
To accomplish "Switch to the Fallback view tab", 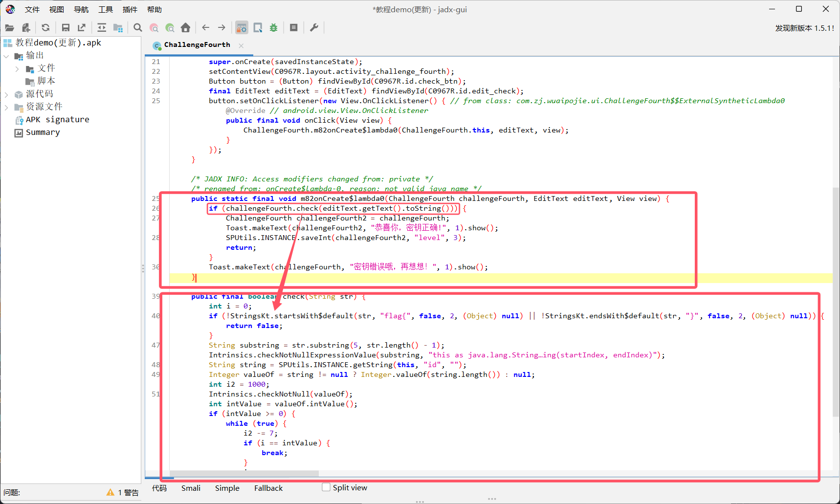I will (268, 488).
